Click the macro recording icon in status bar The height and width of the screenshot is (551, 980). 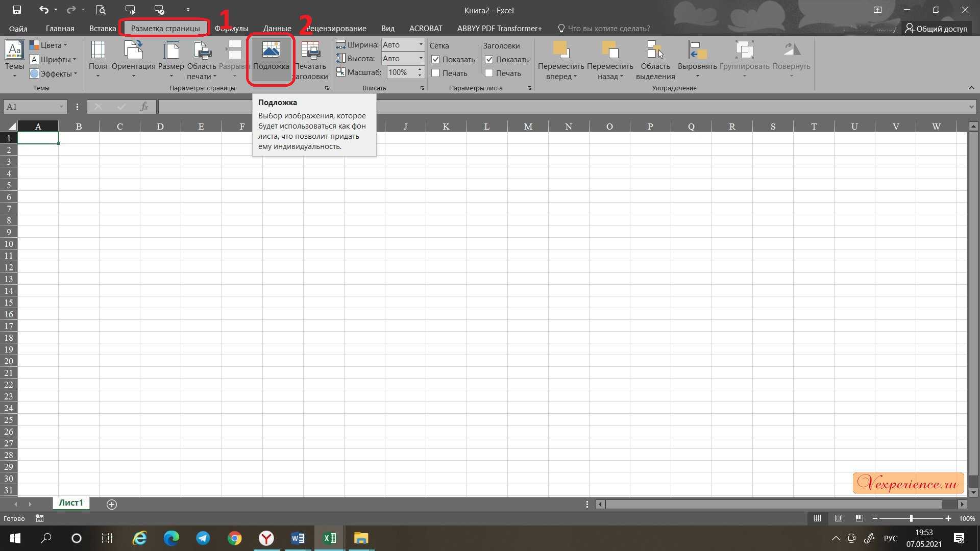point(39,518)
